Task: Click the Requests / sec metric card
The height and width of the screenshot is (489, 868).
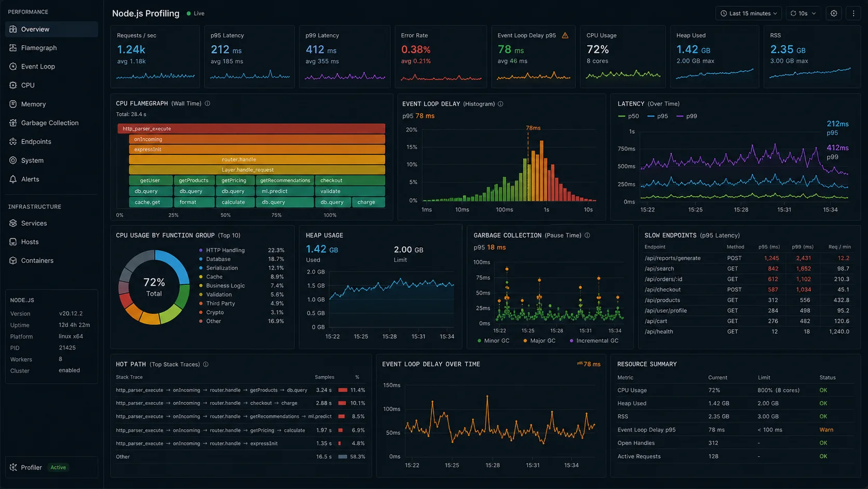Action: (x=155, y=57)
